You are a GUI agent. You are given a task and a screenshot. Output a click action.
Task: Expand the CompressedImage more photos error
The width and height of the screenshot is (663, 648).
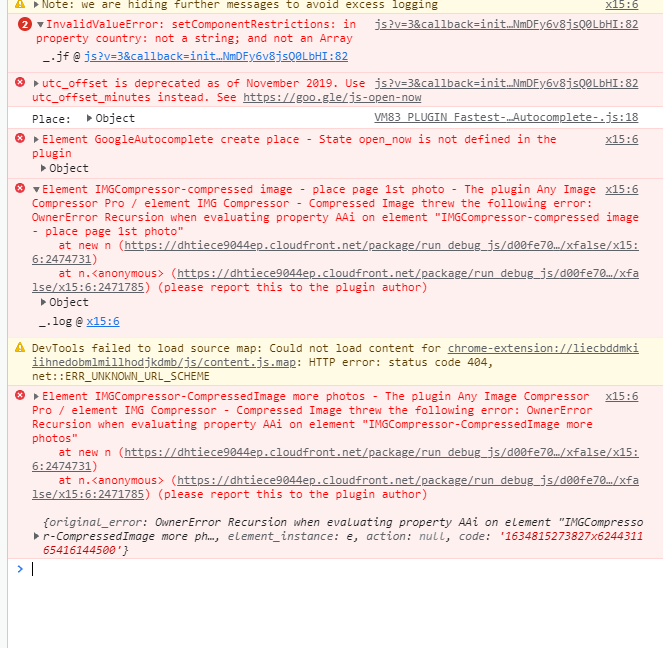tap(36, 396)
